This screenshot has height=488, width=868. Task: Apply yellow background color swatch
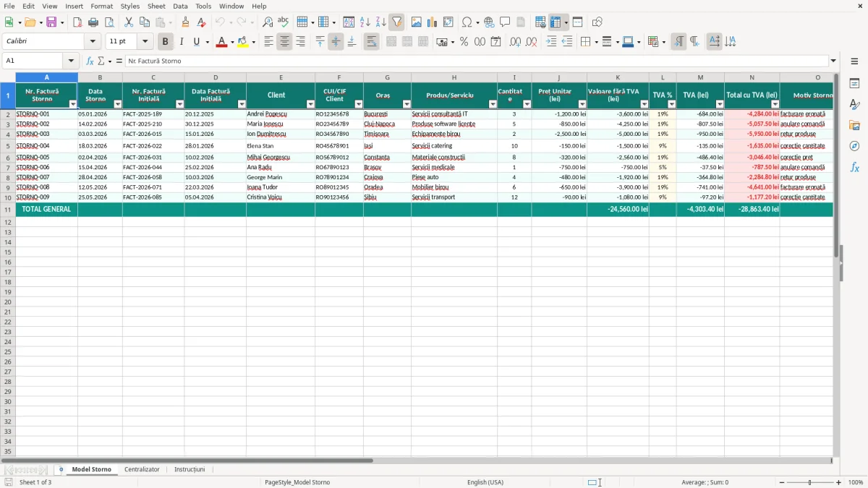pos(243,42)
